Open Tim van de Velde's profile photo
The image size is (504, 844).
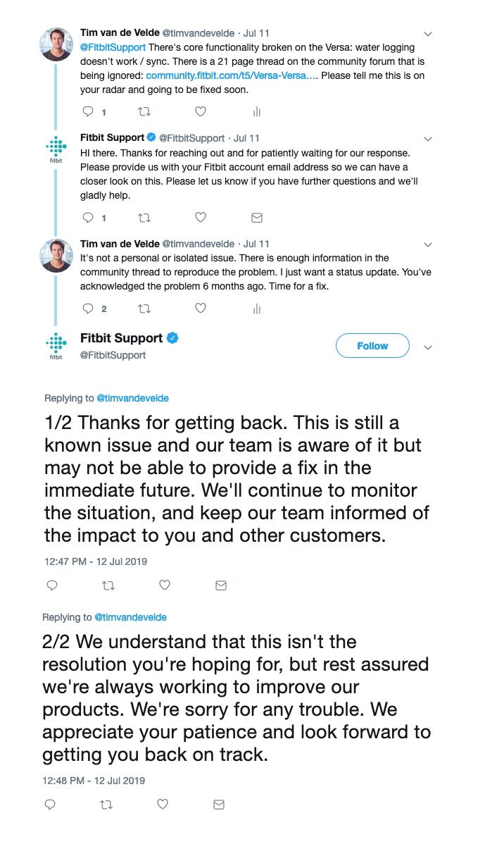tap(56, 44)
